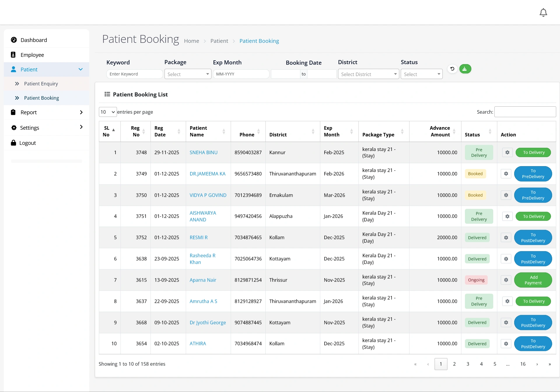Click To PreDelivery for DR.JAMEEMA KA

click(x=533, y=174)
